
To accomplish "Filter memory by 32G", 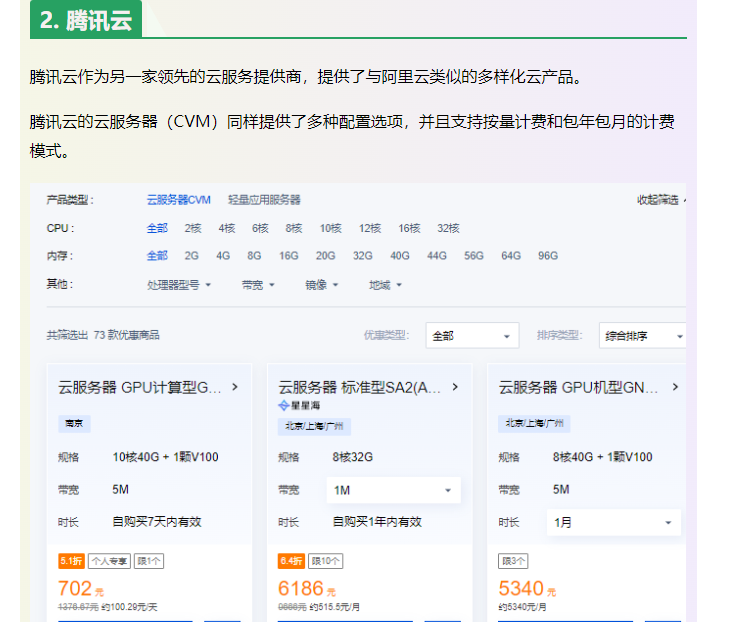I will click(x=362, y=255).
